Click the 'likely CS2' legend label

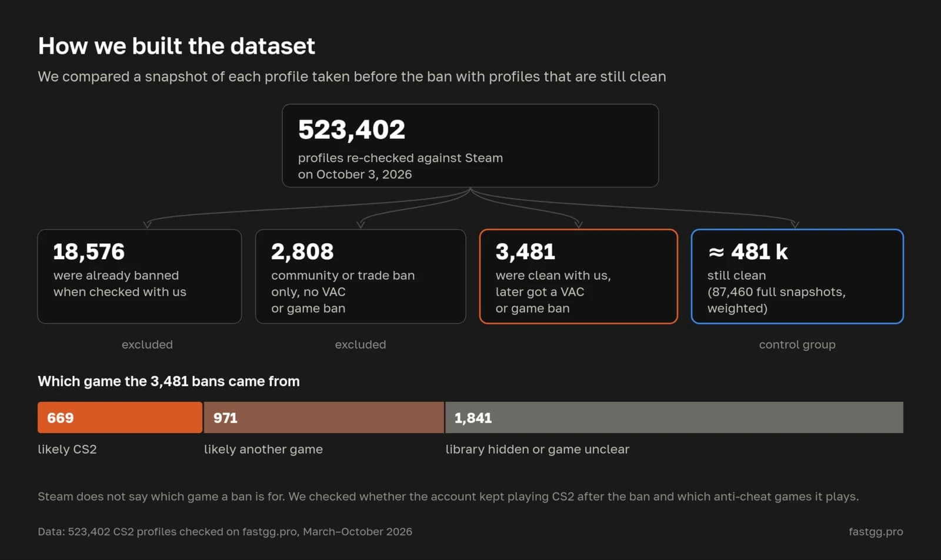67,450
